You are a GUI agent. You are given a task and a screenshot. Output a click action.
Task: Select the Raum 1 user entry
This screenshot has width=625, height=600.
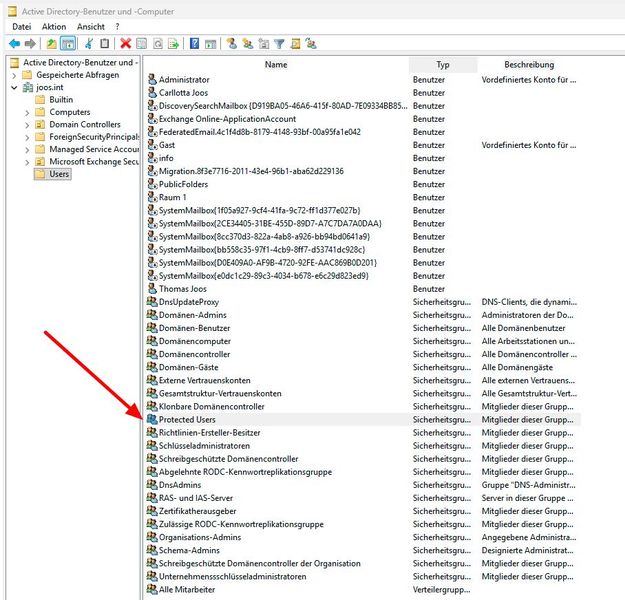[x=173, y=197]
